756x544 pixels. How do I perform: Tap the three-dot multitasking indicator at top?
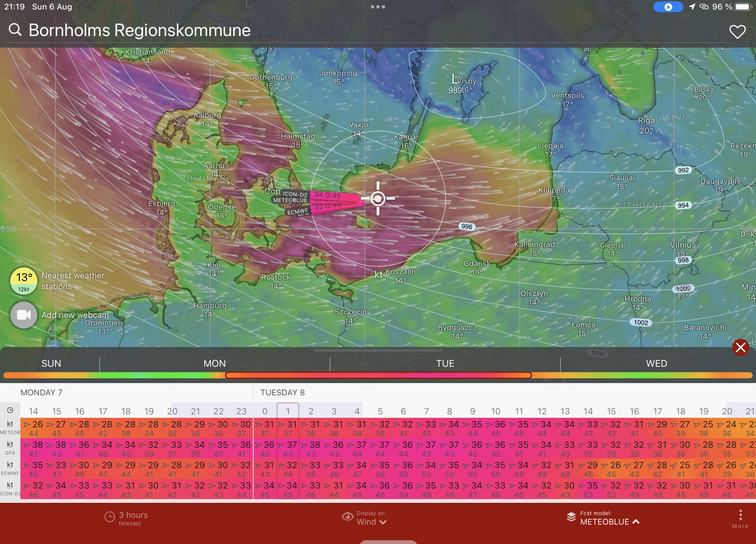pos(378,7)
